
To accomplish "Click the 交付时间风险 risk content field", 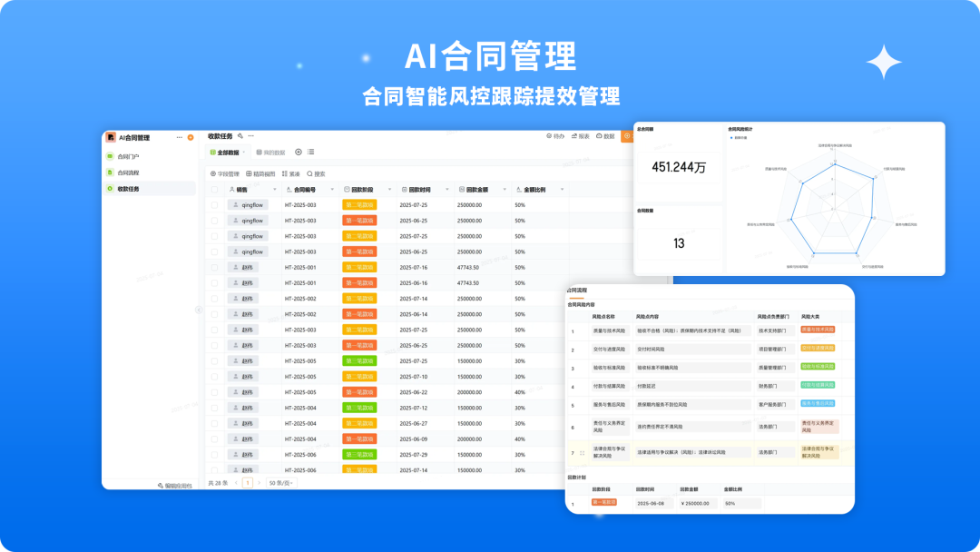I will click(x=692, y=350).
